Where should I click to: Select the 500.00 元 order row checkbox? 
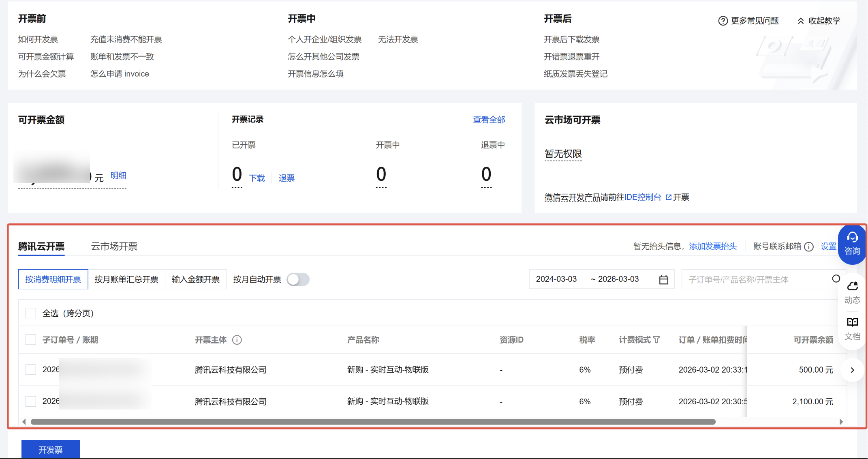coord(31,369)
